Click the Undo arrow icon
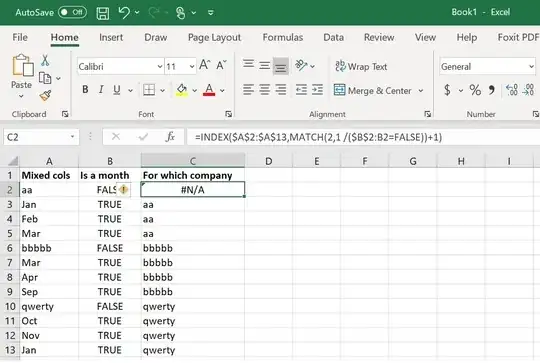The height and width of the screenshot is (363, 540). pos(124,13)
